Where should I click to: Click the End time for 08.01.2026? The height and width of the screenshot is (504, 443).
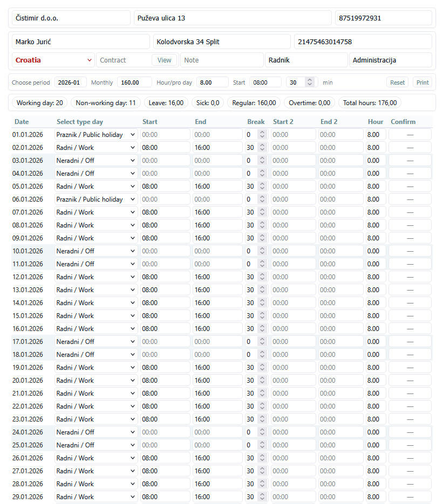click(x=217, y=225)
